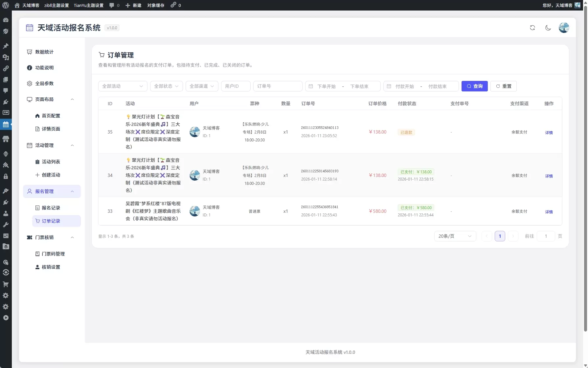The width and height of the screenshot is (588, 368).
Task: Focus the 订单号 search field
Action: [x=278, y=86]
